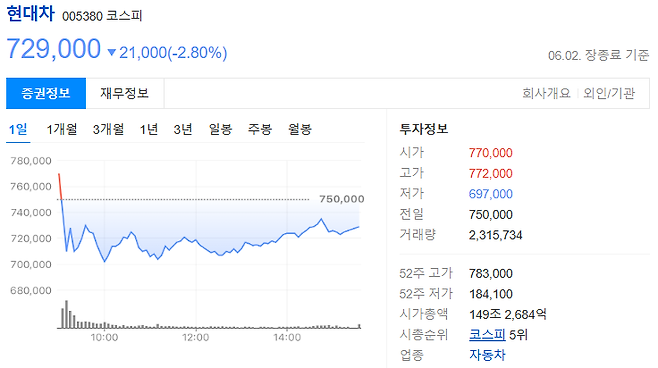Click the 코스피 market rank link
The width and height of the screenshot is (658, 368).
487,335
